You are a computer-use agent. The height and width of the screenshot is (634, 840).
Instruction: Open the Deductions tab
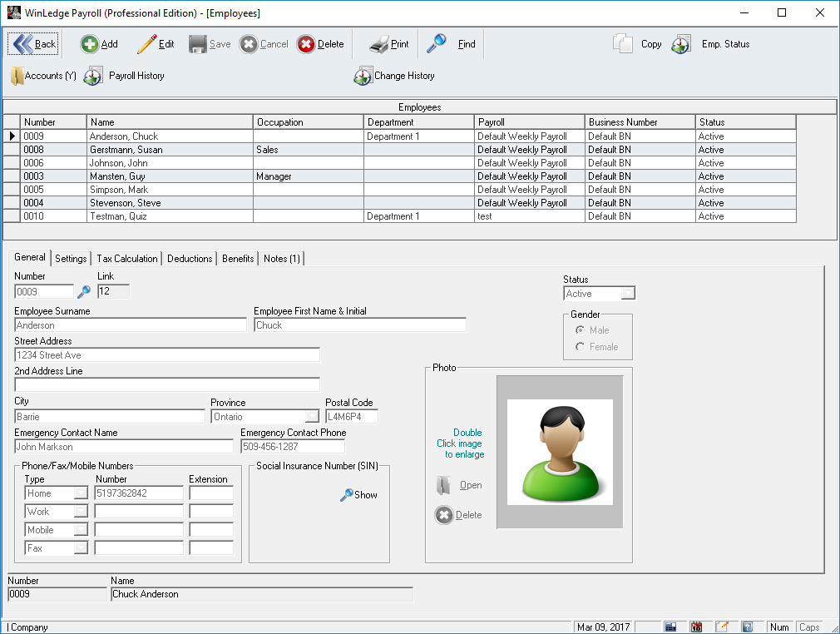click(190, 259)
